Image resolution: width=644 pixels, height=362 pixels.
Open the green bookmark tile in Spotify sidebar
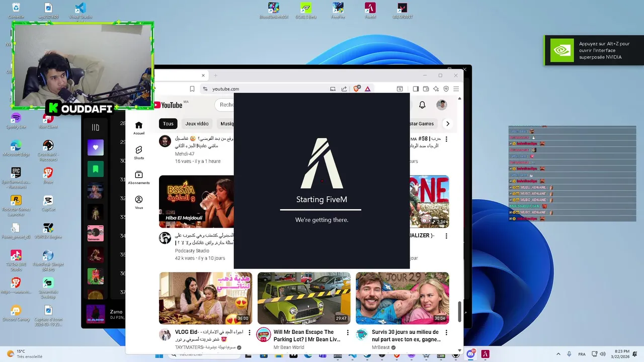click(x=96, y=169)
